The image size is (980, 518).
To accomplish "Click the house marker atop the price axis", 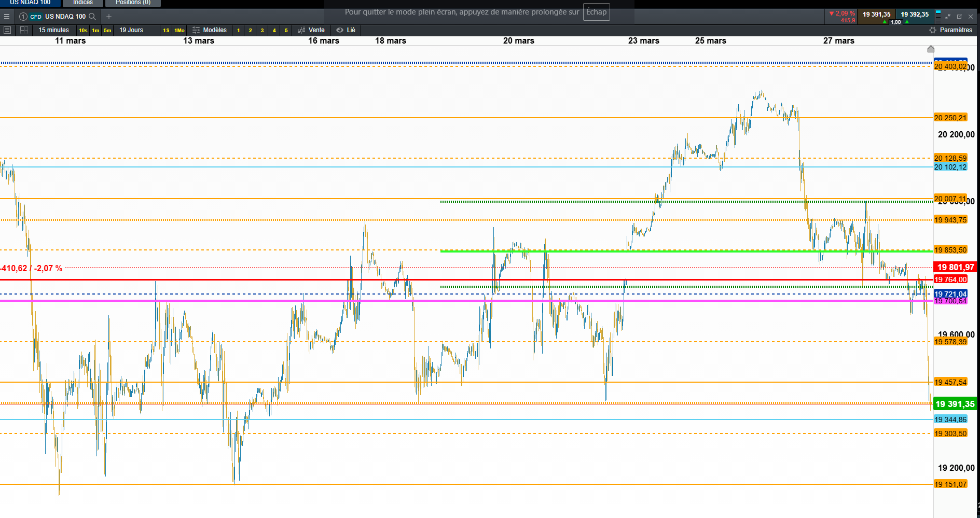I will click(x=931, y=49).
